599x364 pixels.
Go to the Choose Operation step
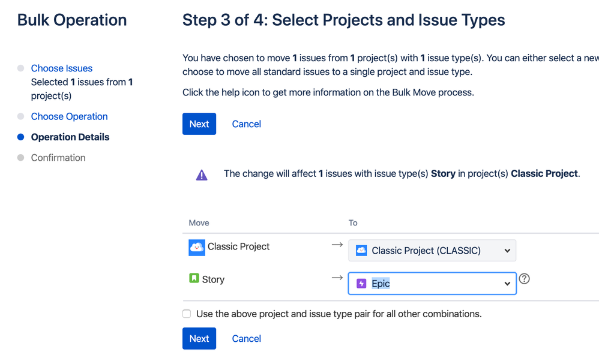click(x=69, y=116)
